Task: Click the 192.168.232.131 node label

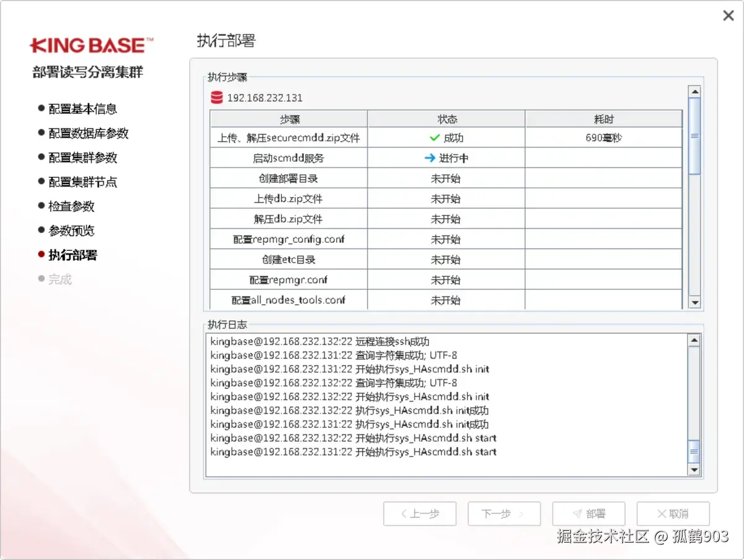Action: point(265,98)
